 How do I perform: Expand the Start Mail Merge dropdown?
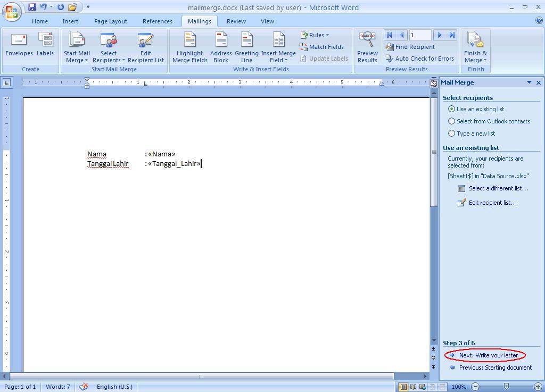86,61
